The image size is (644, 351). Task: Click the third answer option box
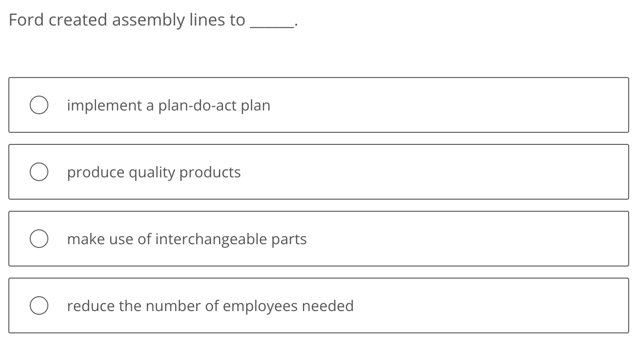tap(319, 238)
